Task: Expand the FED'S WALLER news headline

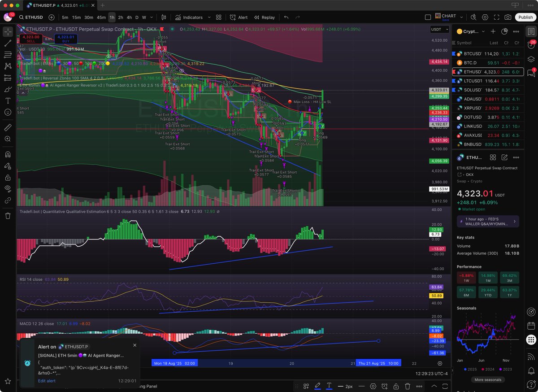Action: 487,221
